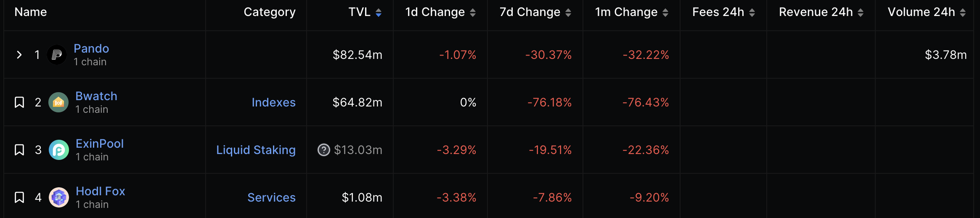Sort by 1m Change column header
Image resolution: width=980 pixels, height=218 pixels.
(626, 12)
